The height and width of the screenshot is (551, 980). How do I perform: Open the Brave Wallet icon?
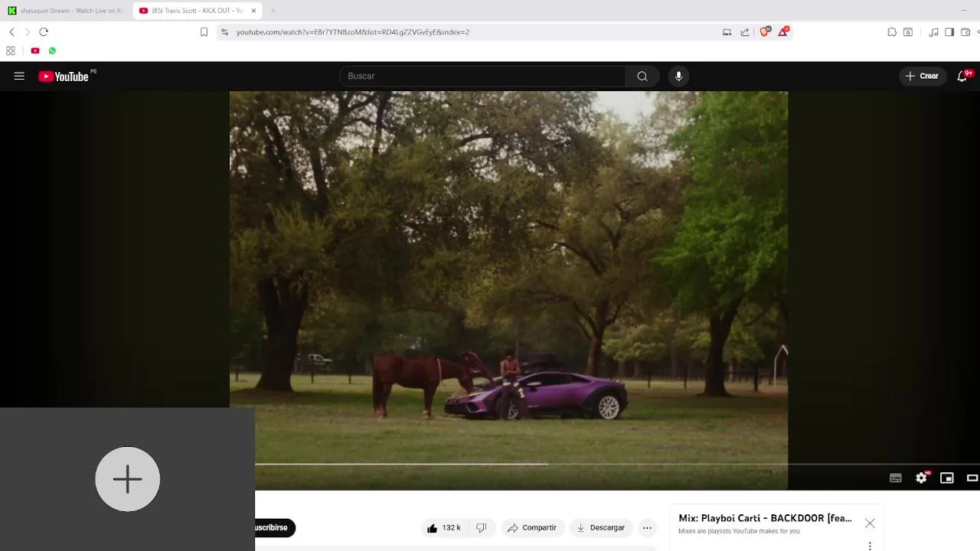[x=965, y=32]
